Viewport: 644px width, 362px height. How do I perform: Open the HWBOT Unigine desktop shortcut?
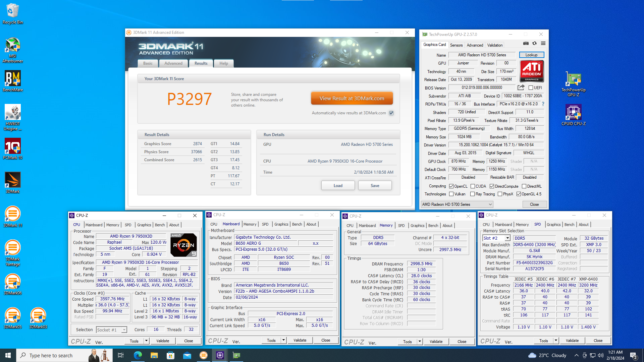click(13, 117)
